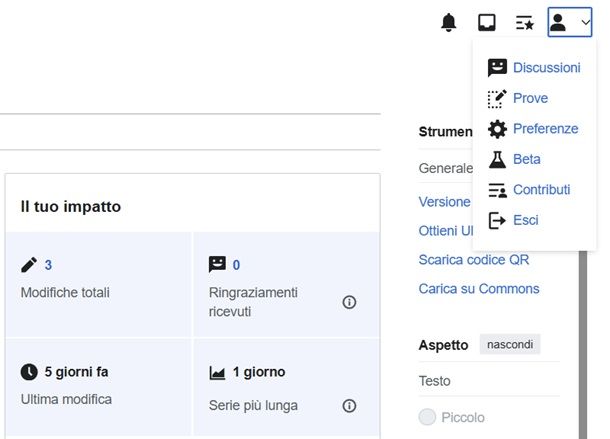Click the Scarica codice QR link
Image resolution: width=610 pixels, height=439 pixels.
point(473,260)
